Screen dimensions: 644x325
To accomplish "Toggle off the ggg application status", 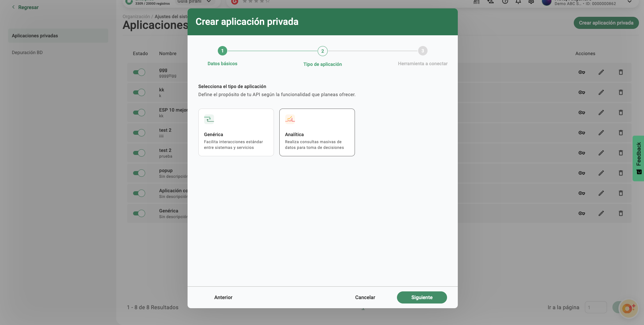I will point(139,72).
